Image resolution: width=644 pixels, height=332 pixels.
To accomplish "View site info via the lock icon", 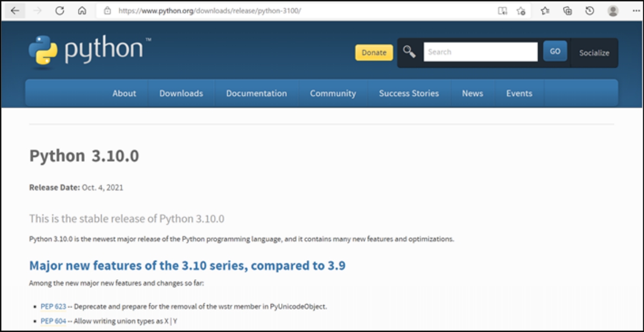I will pyautogui.click(x=107, y=10).
